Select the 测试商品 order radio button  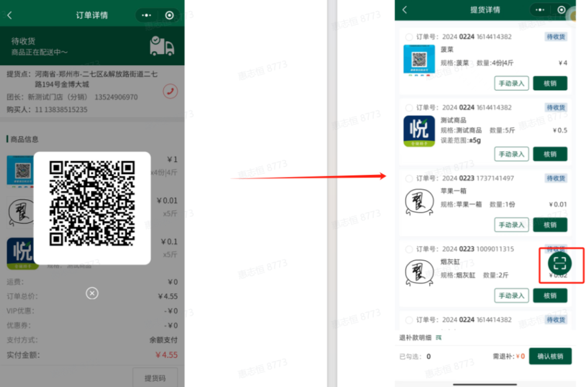click(x=409, y=108)
